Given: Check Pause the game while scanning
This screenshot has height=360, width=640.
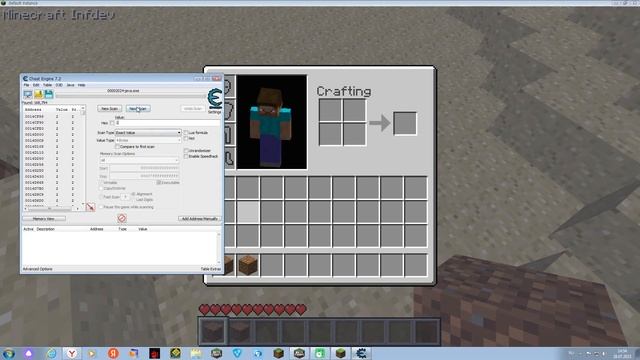Looking at the screenshot, I should click(101, 207).
